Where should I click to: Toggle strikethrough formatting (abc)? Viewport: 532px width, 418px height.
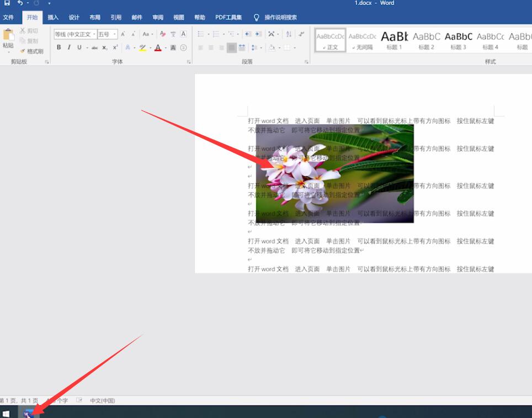coord(95,48)
